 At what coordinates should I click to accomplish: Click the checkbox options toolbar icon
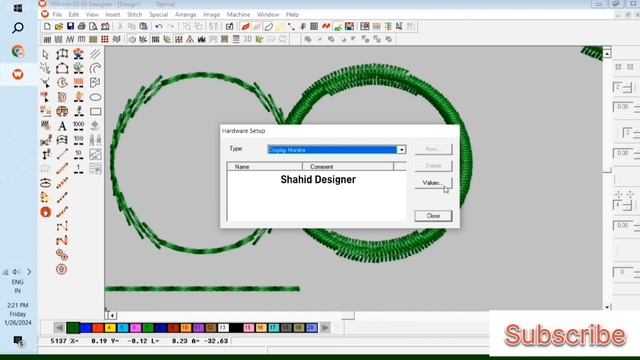pyautogui.click(x=229, y=27)
